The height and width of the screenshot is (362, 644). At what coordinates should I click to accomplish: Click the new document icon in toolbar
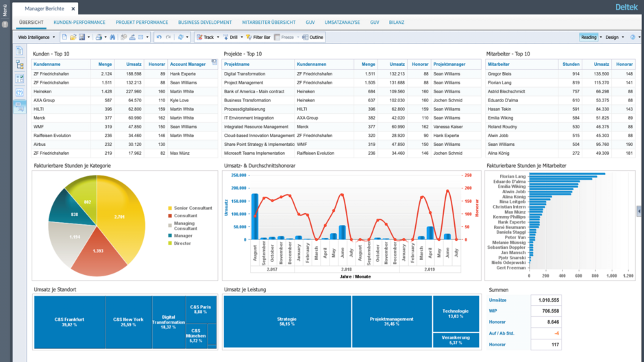point(64,37)
